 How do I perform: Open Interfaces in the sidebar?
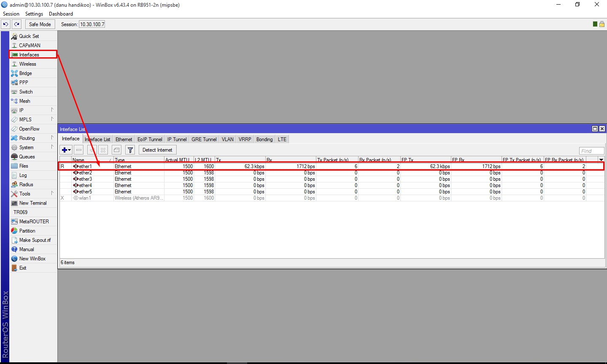coord(33,55)
